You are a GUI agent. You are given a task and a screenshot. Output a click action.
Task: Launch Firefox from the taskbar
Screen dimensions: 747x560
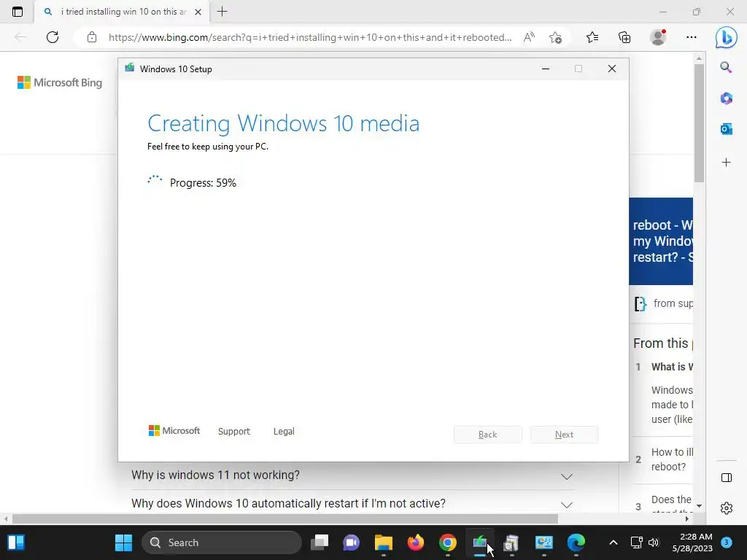pos(415,542)
